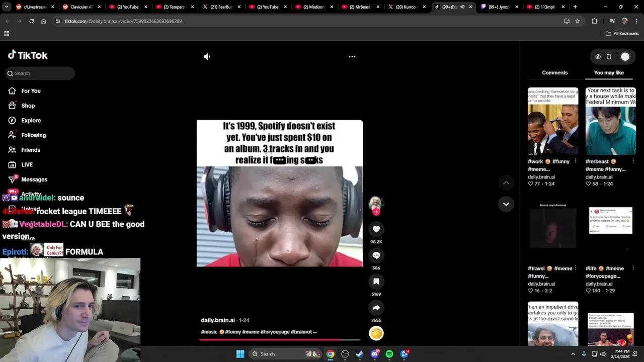Open Discord from the taskbar
This screenshot has width=644, height=362.
374,354
